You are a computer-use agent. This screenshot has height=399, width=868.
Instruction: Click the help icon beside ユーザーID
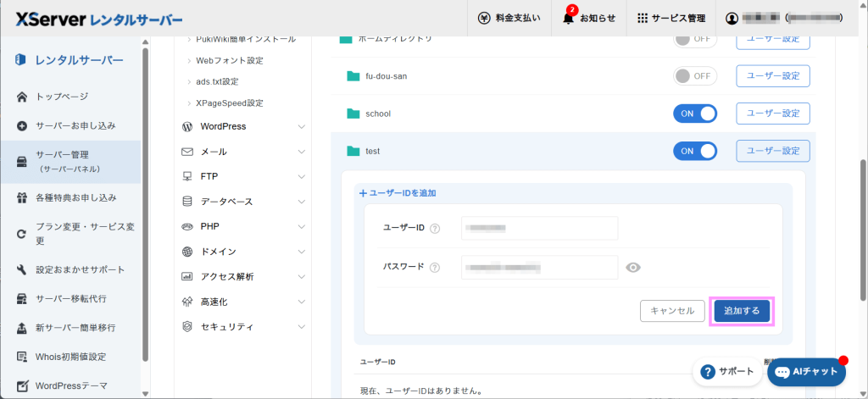point(435,229)
